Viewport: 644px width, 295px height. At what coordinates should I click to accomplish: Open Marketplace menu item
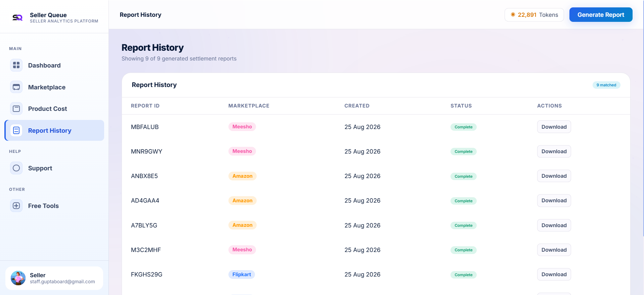[x=54, y=87]
